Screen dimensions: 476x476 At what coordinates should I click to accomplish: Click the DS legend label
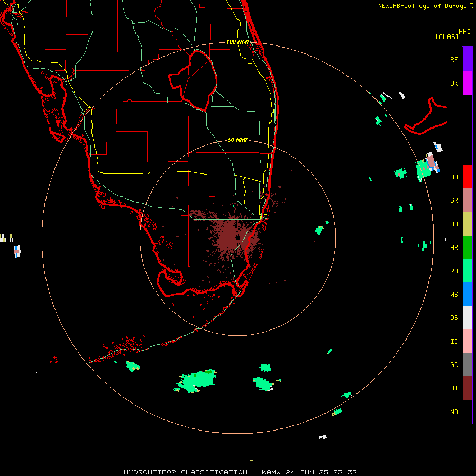click(454, 317)
